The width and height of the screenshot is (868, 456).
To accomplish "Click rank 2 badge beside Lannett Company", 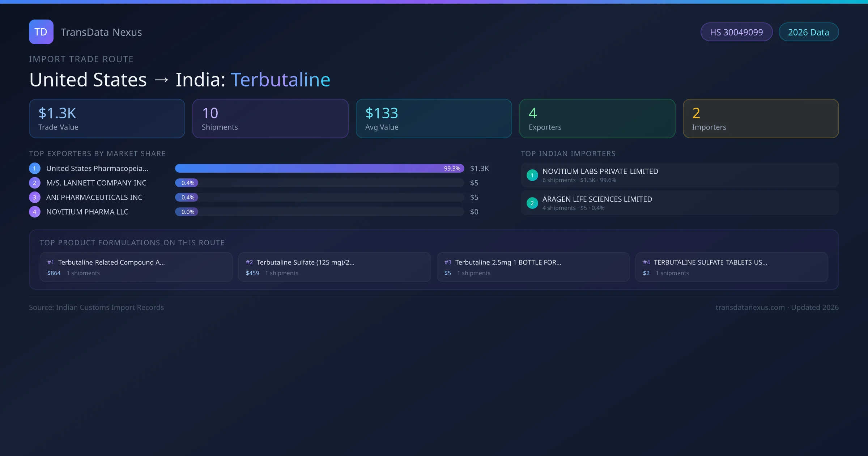I will click(35, 183).
